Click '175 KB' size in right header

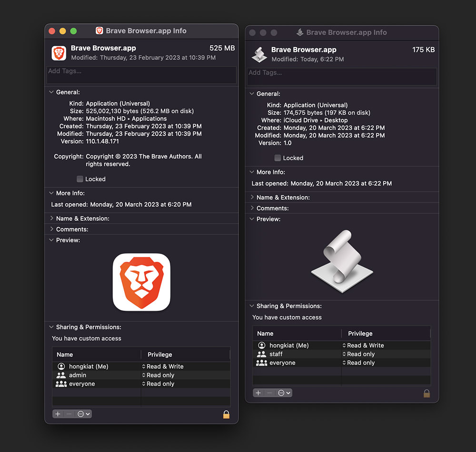click(424, 50)
